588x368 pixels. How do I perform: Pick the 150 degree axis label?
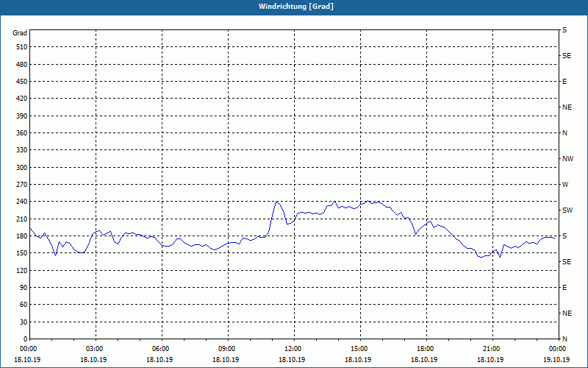point(22,253)
